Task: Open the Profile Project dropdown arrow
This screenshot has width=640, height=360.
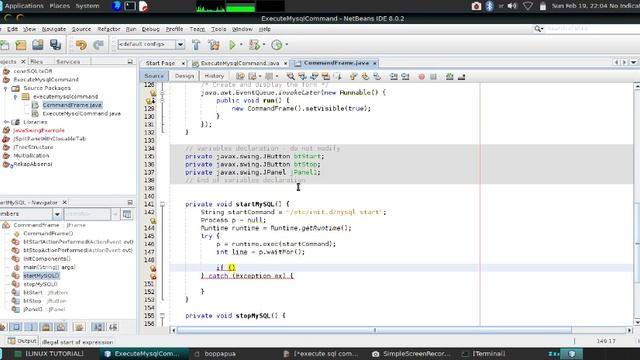Action: [x=286, y=44]
